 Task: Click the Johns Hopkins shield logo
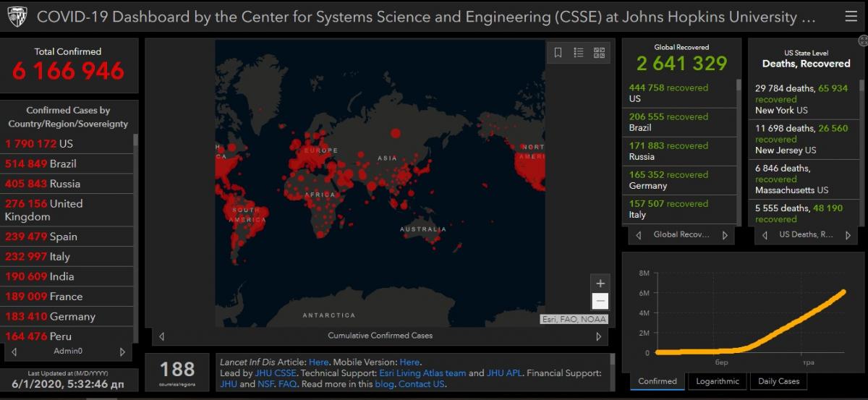pyautogui.click(x=17, y=16)
